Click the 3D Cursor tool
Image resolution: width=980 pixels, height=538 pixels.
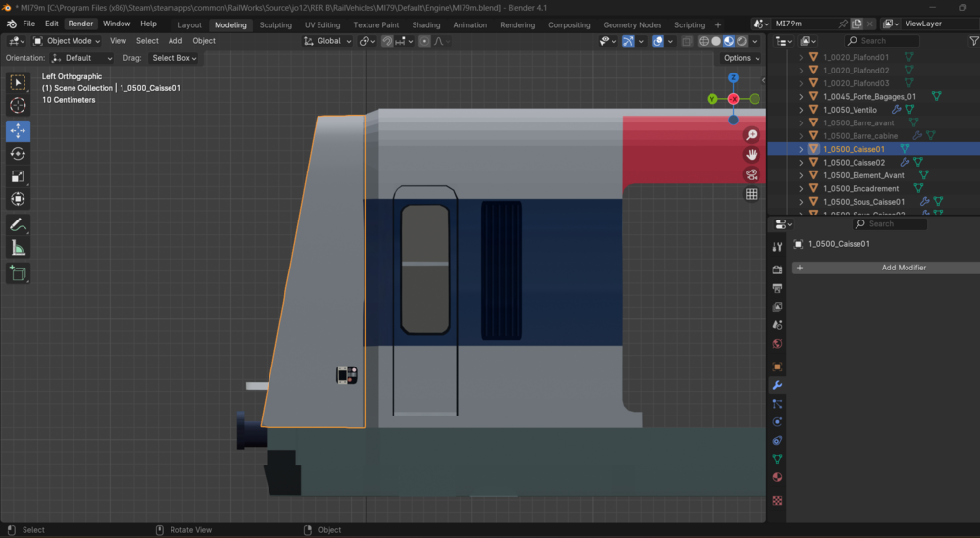(18, 106)
